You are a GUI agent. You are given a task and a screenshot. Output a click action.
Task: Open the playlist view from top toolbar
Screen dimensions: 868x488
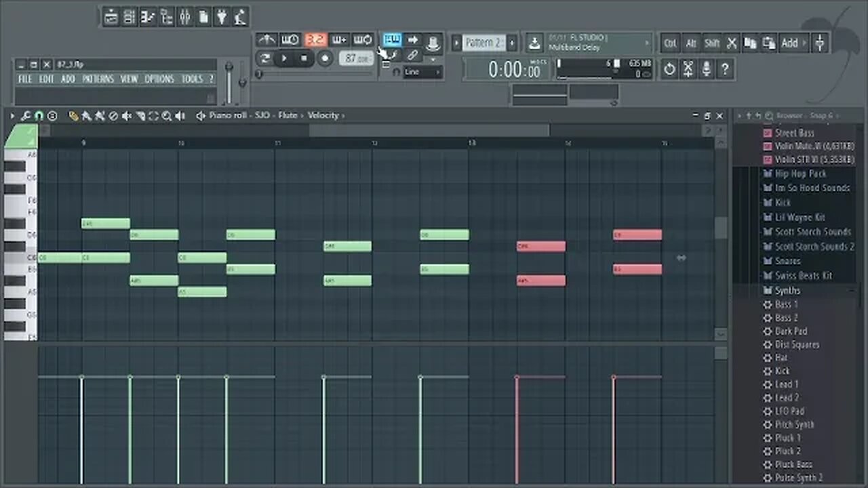111,16
